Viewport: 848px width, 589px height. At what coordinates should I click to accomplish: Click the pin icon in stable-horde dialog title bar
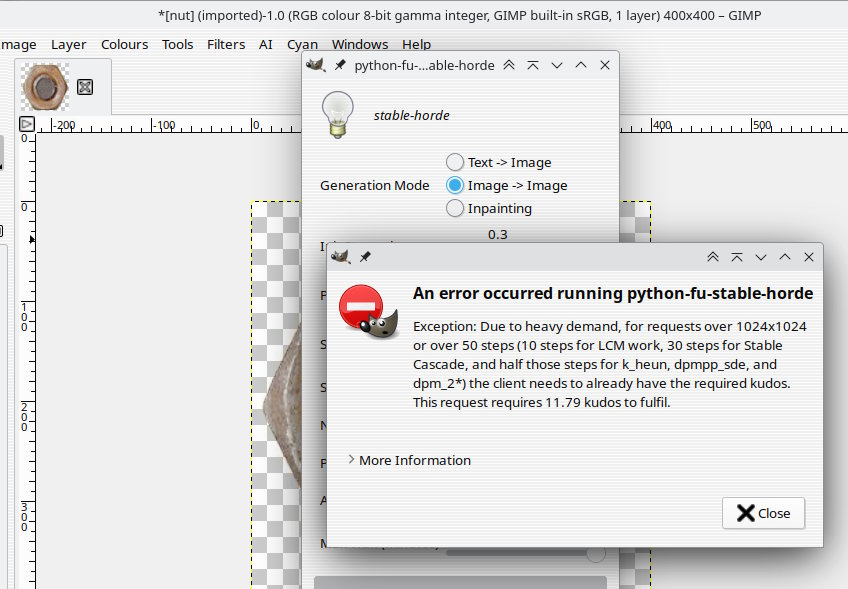[340, 65]
